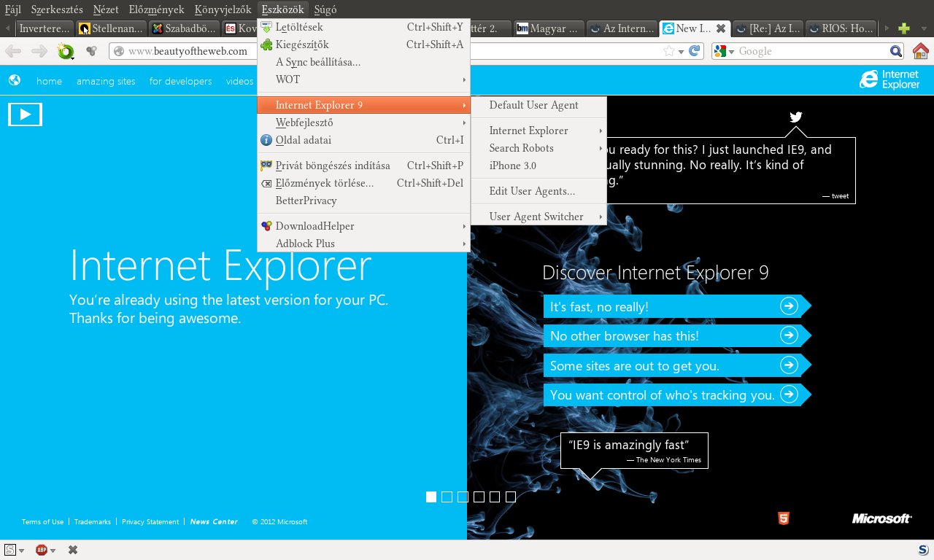Screen dimensions: 934x560
Task: Switch to the "Magyar ..." tab
Action: tap(549, 28)
